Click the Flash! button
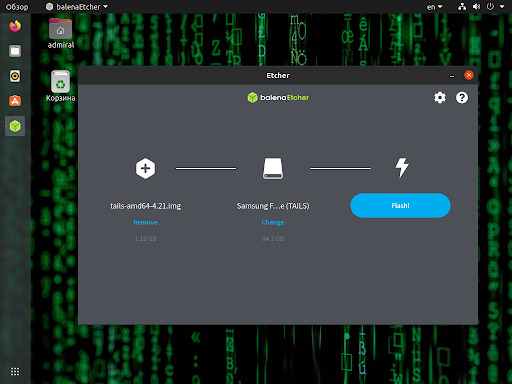 pyautogui.click(x=400, y=206)
